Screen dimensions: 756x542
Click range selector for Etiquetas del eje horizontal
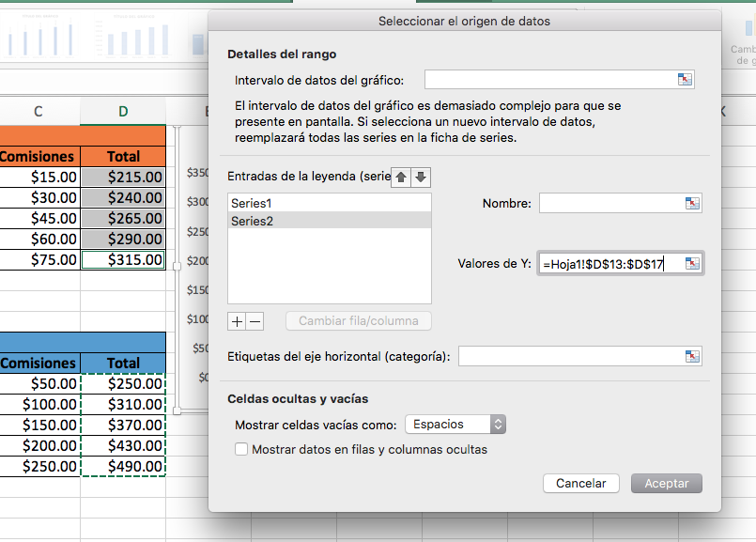692,356
